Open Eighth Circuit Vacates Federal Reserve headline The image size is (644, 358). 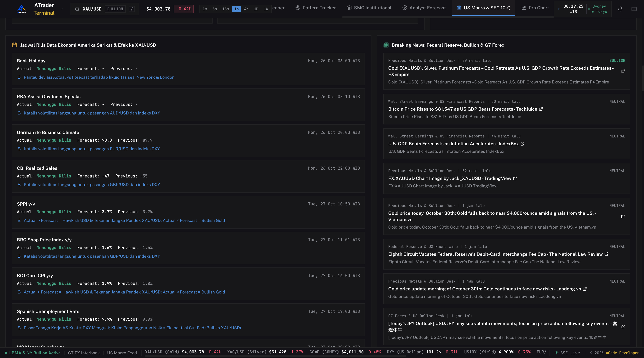pyautogui.click(x=495, y=254)
